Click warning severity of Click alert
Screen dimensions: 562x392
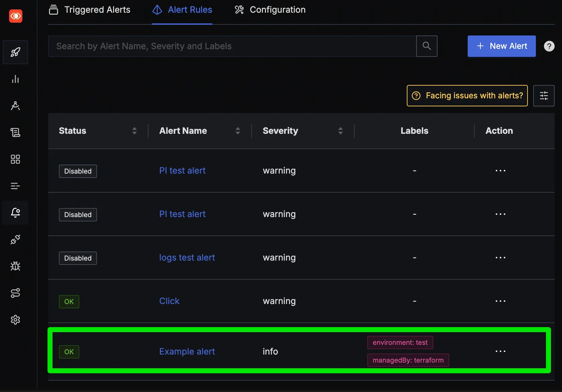(x=279, y=301)
